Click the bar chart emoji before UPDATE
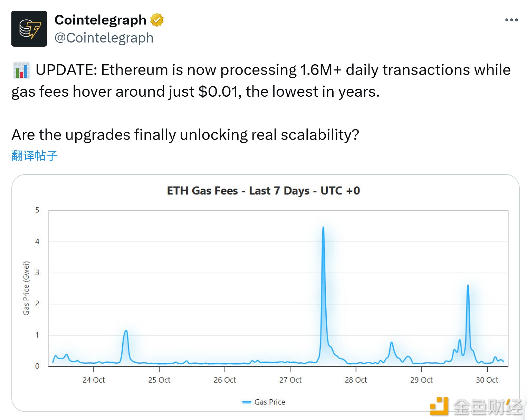527x420 pixels. tap(21, 70)
